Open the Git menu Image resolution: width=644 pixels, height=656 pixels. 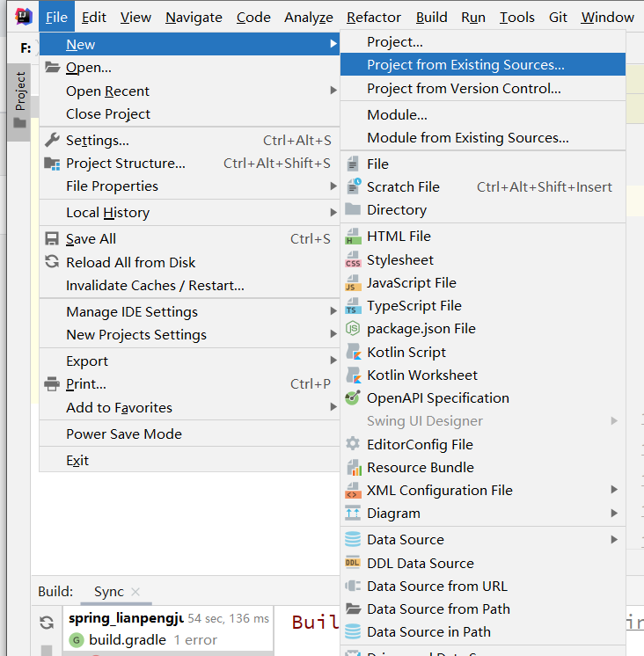click(x=558, y=18)
